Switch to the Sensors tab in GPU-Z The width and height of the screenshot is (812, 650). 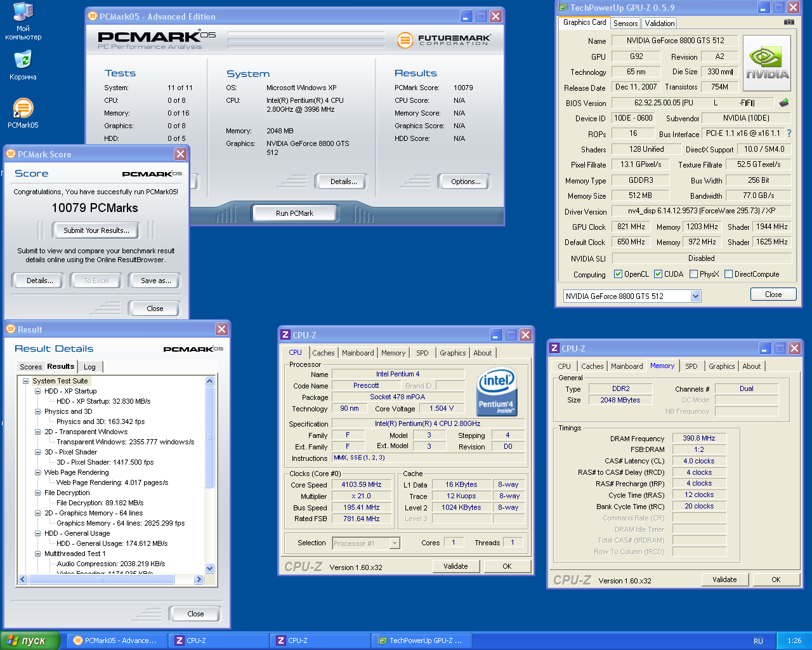click(x=625, y=23)
